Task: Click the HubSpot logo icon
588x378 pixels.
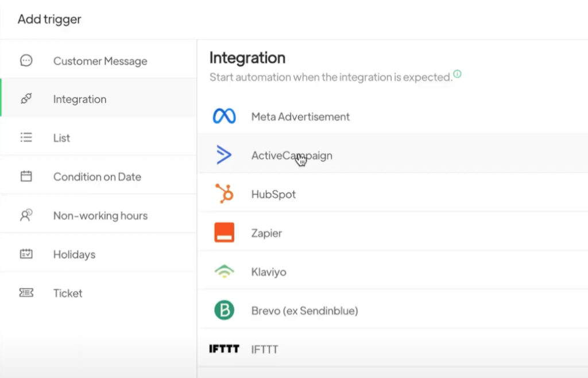Action: [x=224, y=194]
